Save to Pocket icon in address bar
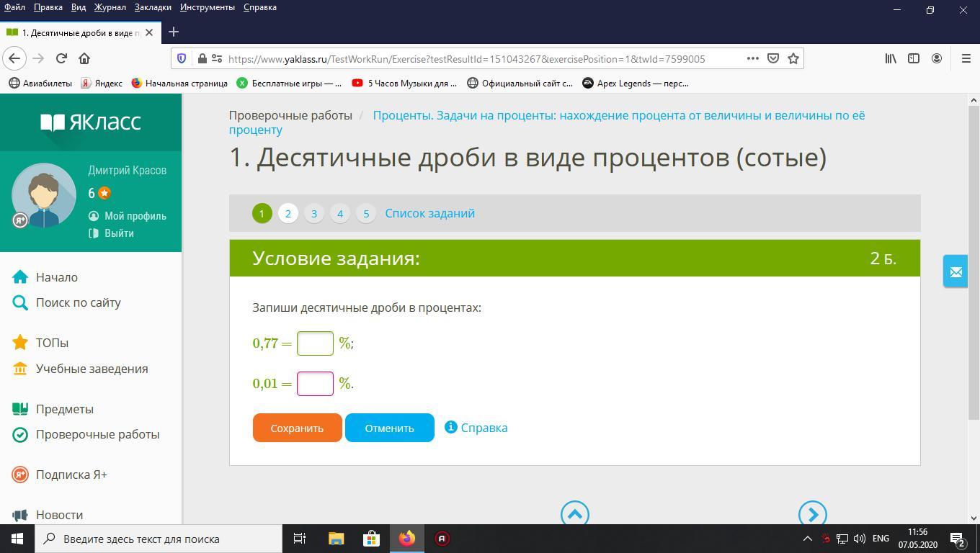Image resolution: width=980 pixels, height=553 pixels. [773, 58]
